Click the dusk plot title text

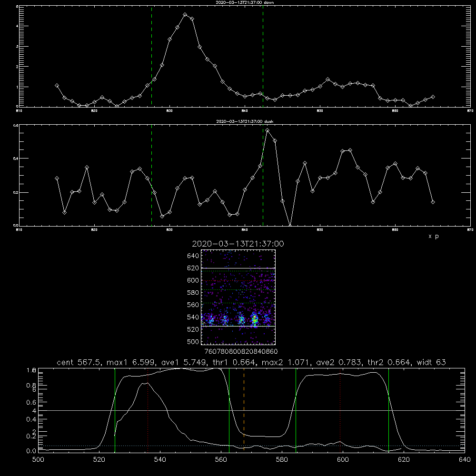pyautogui.click(x=245, y=121)
